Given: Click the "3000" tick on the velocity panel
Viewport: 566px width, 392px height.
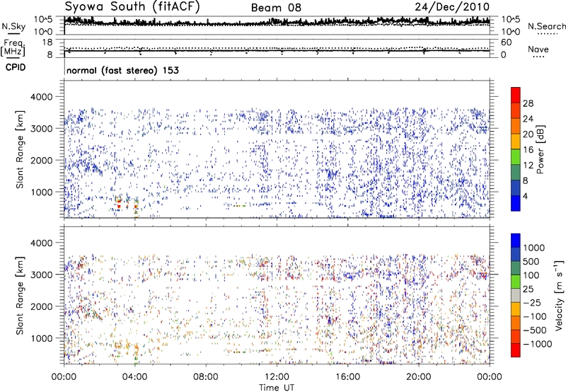Looking at the screenshot, I should 41,275.
